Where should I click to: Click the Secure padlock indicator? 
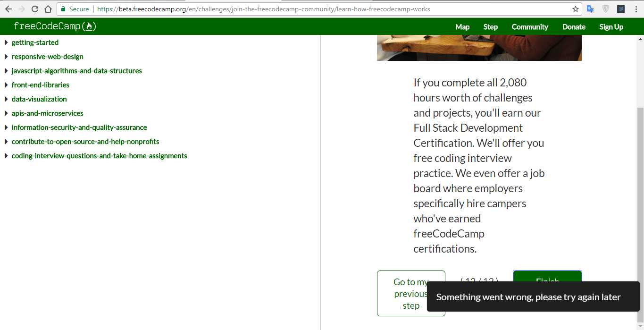point(63,8)
